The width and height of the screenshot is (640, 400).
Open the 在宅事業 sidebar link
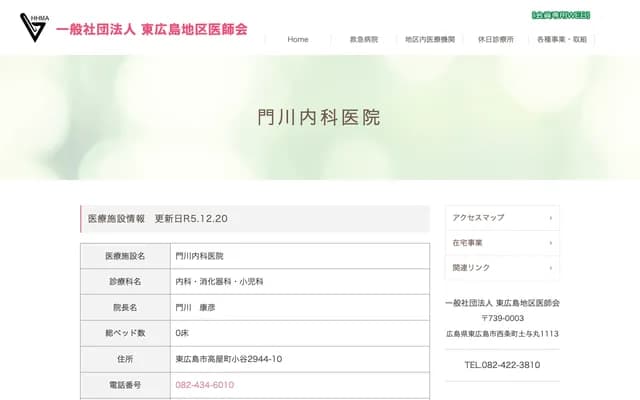502,243
